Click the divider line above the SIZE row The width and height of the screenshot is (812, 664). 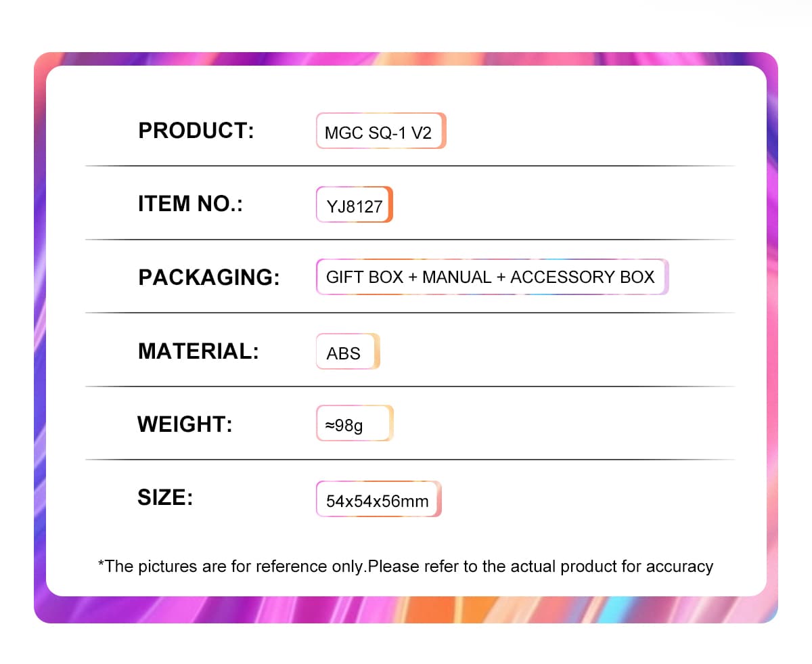click(409, 460)
